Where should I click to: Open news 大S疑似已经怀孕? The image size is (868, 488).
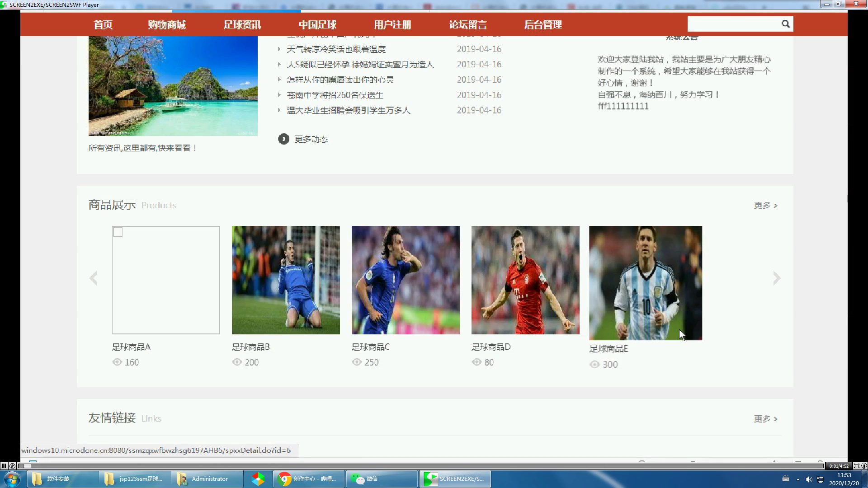[360, 65]
